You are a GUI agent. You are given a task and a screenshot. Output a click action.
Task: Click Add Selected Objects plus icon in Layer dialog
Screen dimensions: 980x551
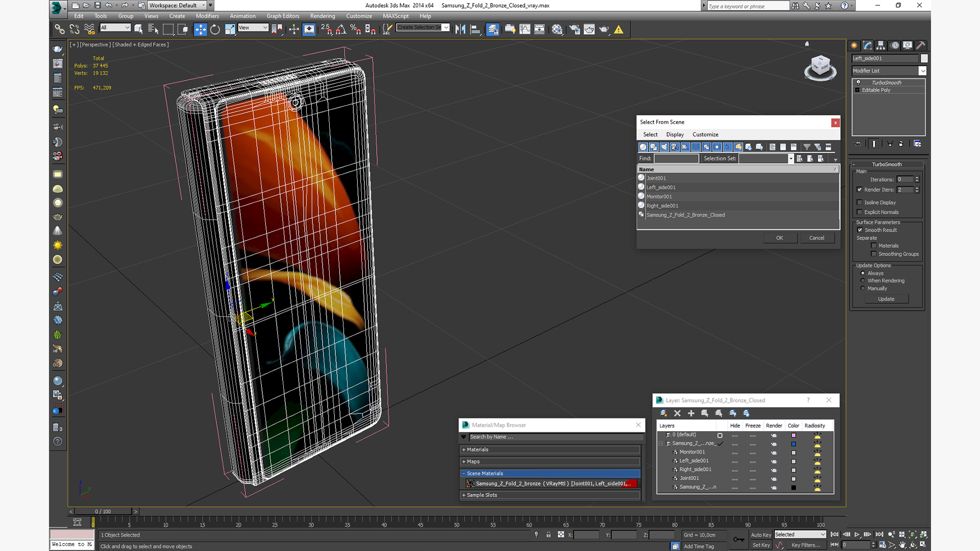click(691, 413)
